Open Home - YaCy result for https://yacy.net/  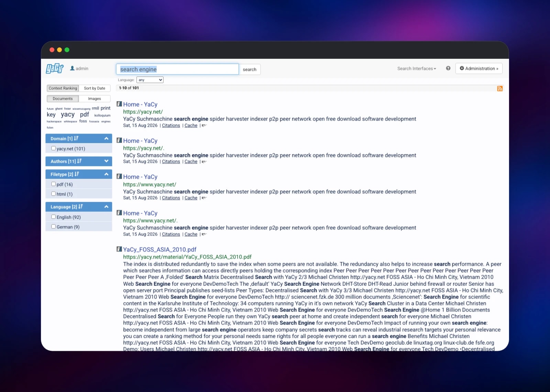point(140,104)
